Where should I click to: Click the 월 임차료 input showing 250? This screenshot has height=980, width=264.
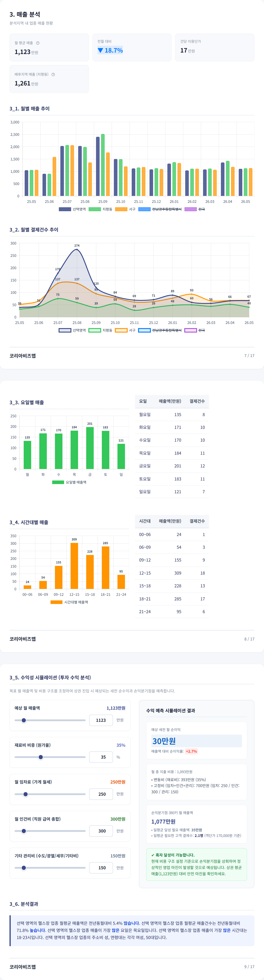pos(101,794)
